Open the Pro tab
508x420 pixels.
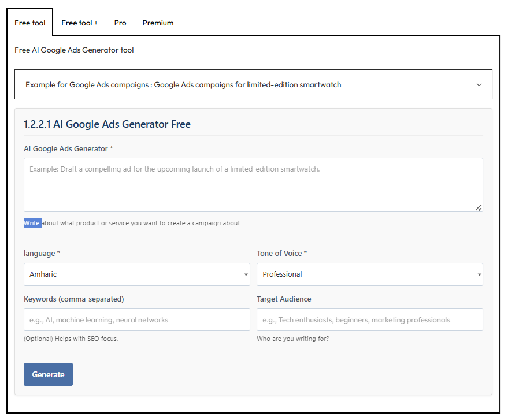(120, 23)
